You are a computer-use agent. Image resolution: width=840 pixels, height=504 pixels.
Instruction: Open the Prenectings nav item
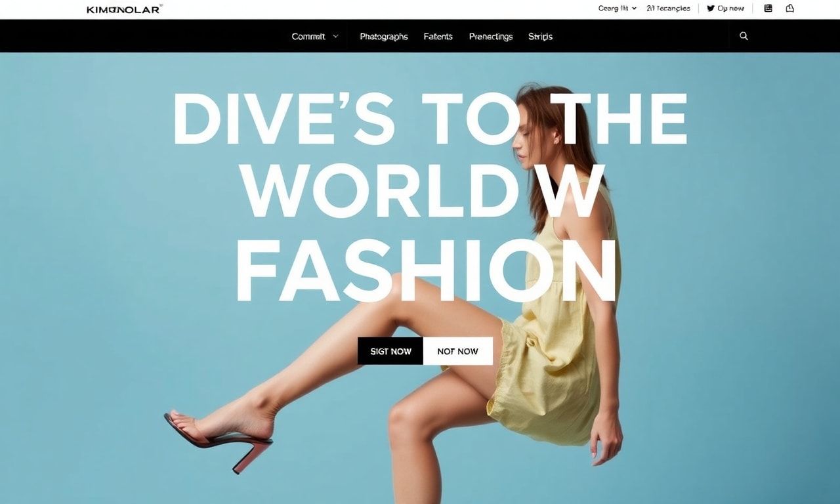click(x=491, y=37)
